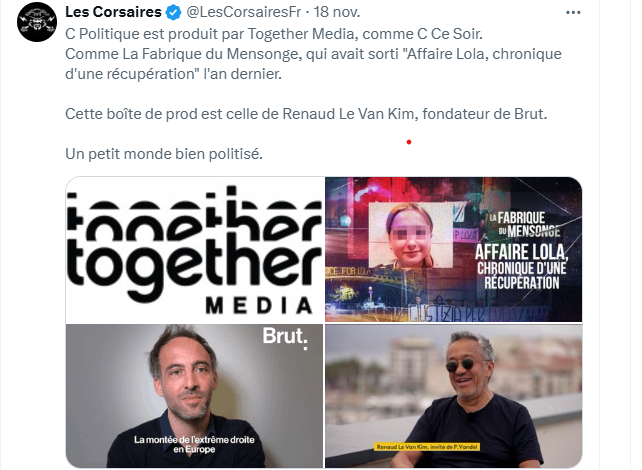The height and width of the screenshot is (470, 642).
Task: Click the sentence about fondateur de Brut
Action: (306, 114)
